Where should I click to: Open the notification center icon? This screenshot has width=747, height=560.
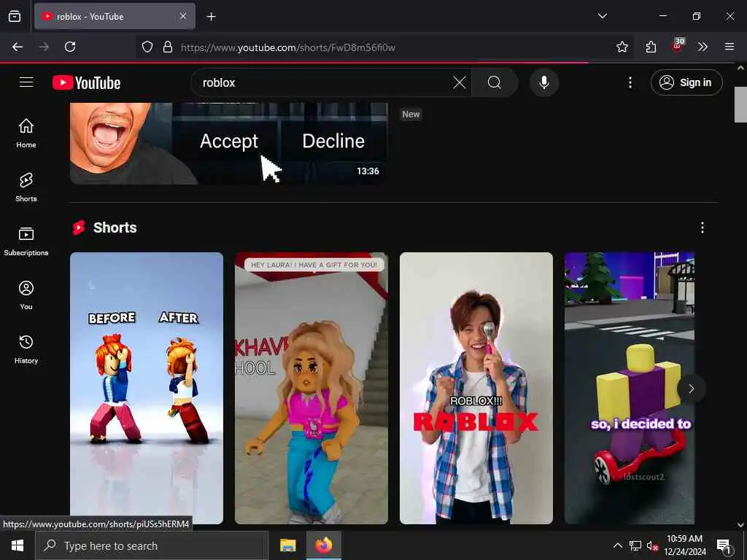tap(724, 546)
